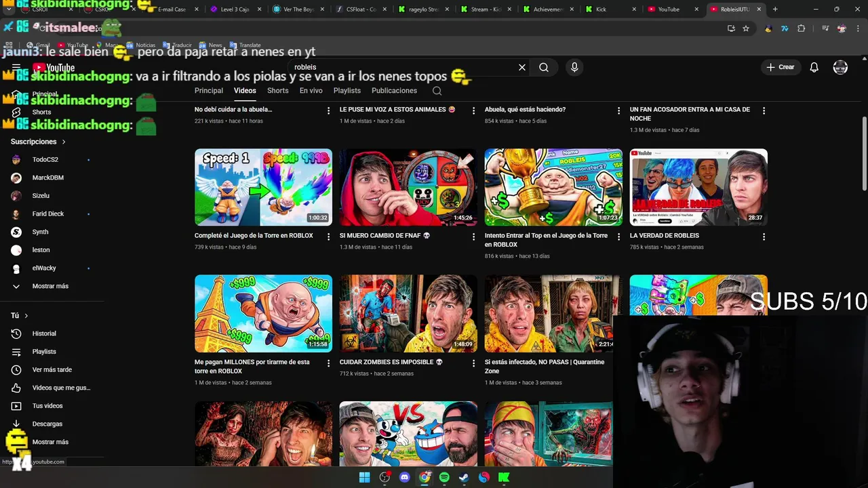Click the channel search magnifier icon
The width and height of the screenshot is (868, 488).
point(437,91)
